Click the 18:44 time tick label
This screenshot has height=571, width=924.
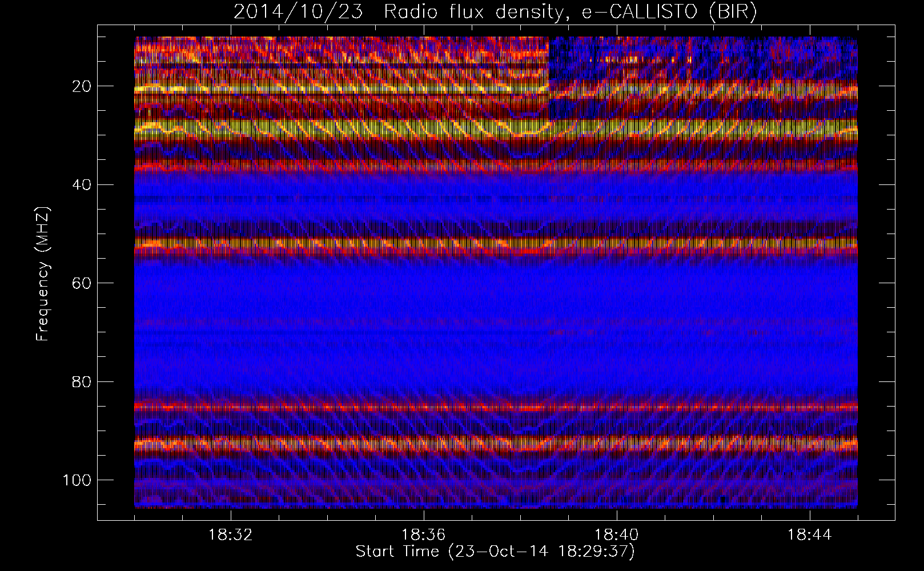click(x=810, y=535)
